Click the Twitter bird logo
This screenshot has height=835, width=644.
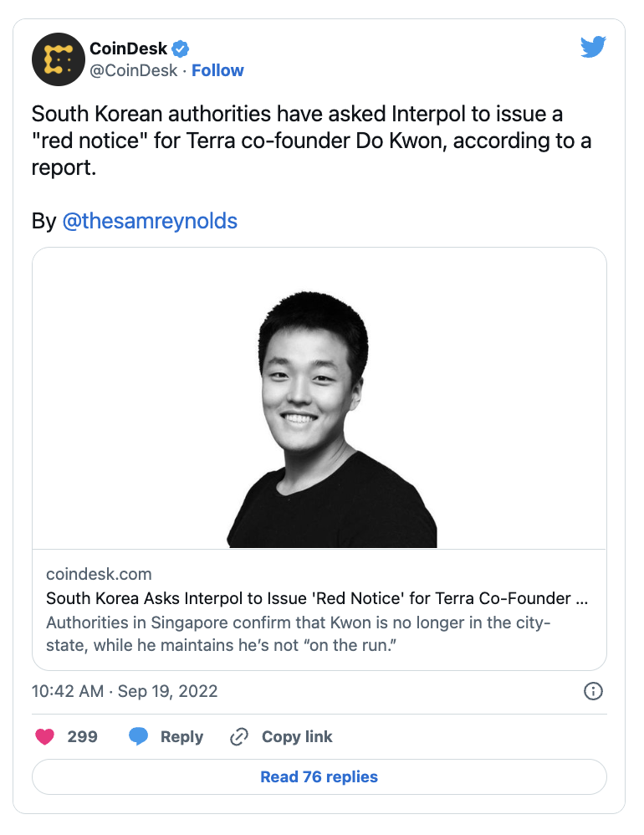click(x=593, y=48)
